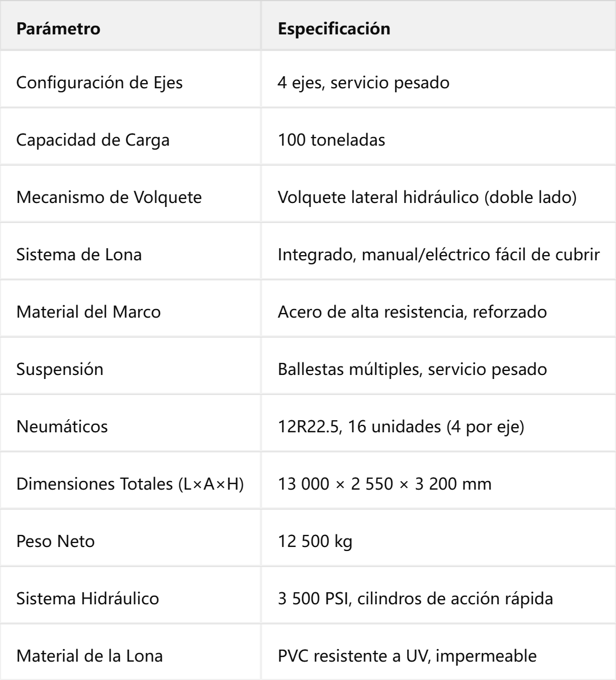The height and width of the screenshot is (680, 616).
Task: Click the Mecanismo de Volquete row label
Action: pyautogui.click(x=109, y=197)
